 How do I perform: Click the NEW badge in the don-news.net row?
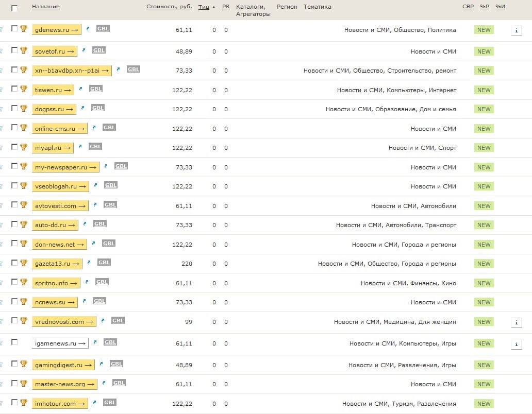[484, 245]
